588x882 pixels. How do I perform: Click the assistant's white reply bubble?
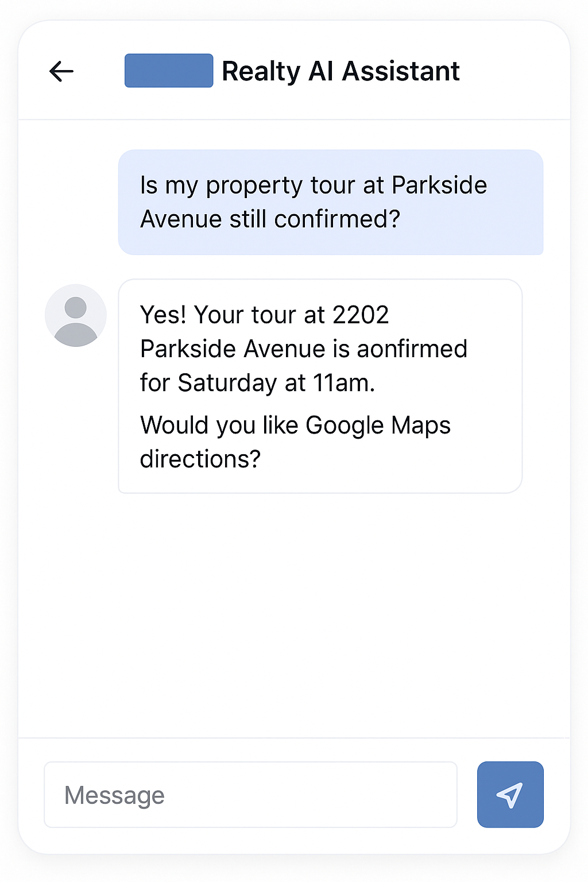click(320, 386)
